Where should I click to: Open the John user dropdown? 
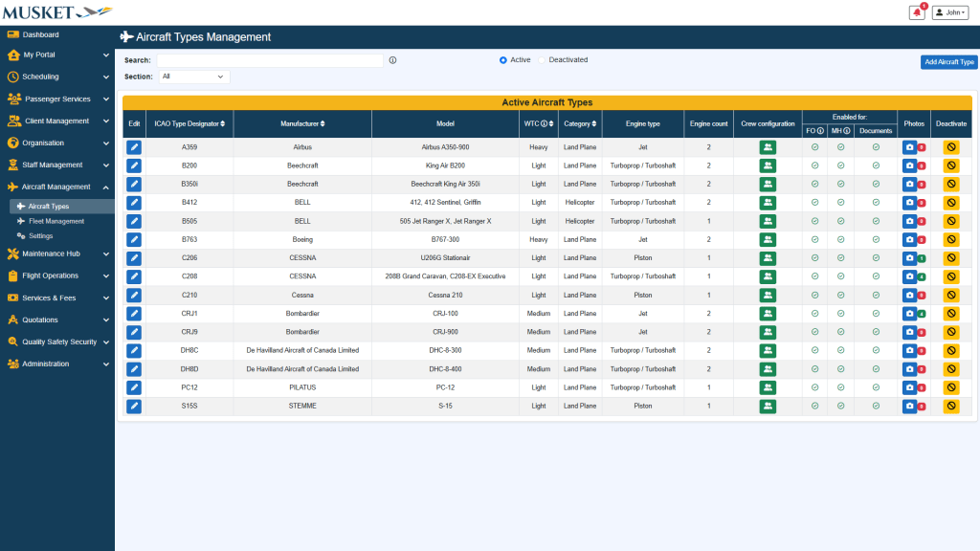(949, 12)
